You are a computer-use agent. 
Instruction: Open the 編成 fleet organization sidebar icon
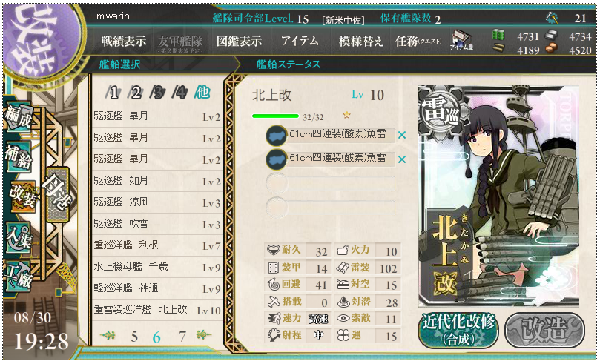point(18,118)
